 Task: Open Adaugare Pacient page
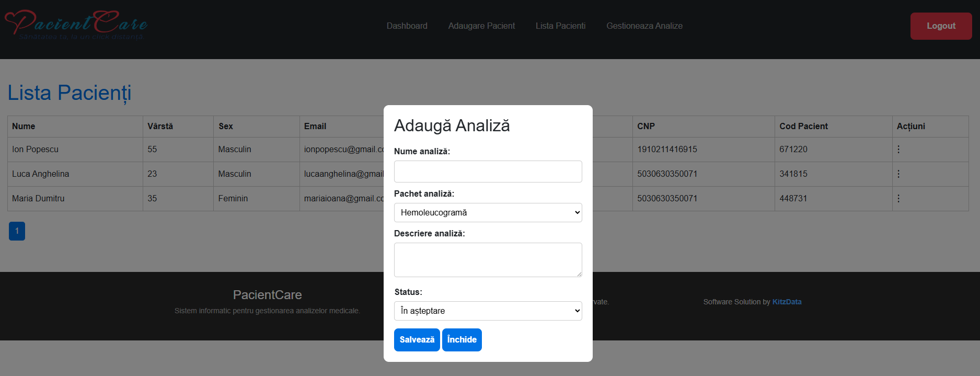(x=481, y=26)
